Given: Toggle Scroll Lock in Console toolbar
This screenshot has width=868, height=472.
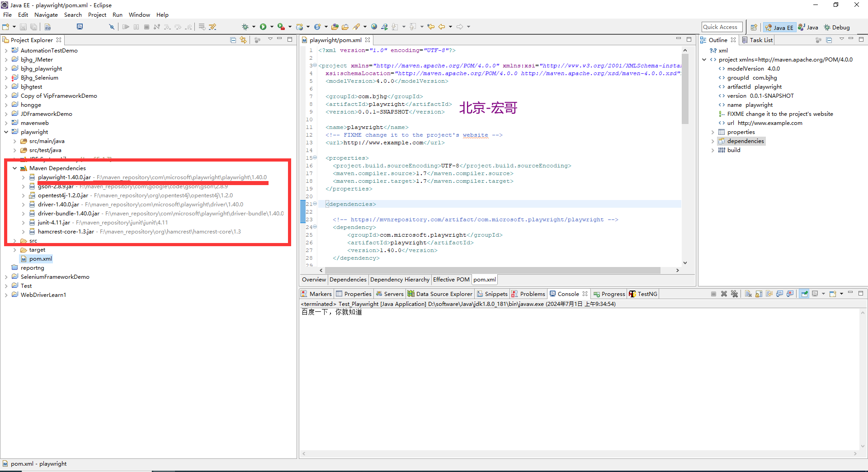Looking at the screenshot, I should point(759,294).
